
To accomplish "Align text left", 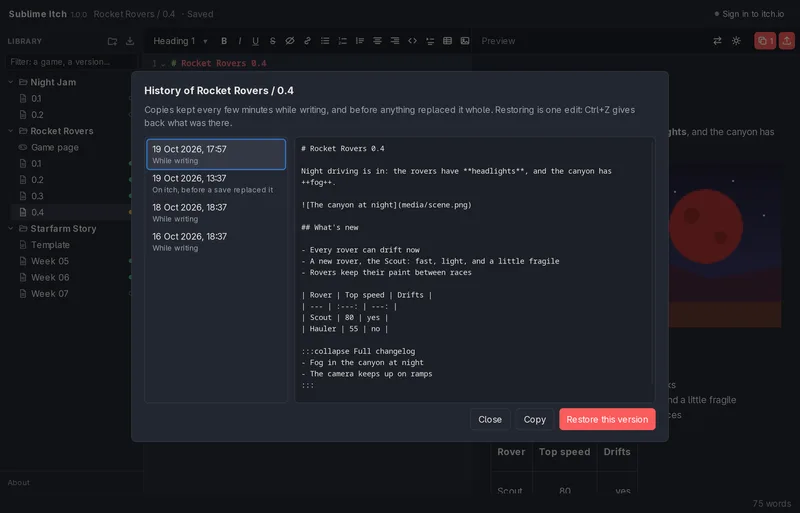I will [360, 41].
